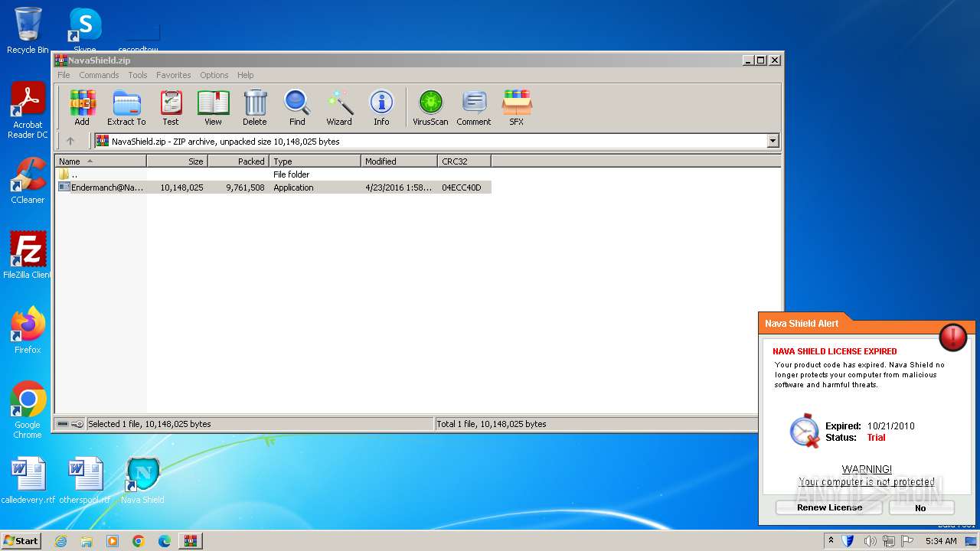Select the Endermanch@Na... application file row
Image resolution: width=980 pixels, height=551 pixels.
point(273,187)
